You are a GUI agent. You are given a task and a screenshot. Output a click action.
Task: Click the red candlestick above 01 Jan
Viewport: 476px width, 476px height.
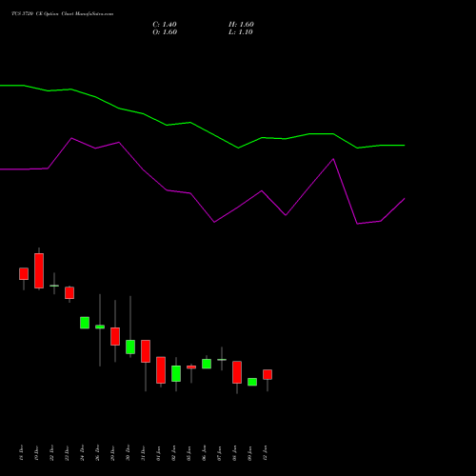tap(161, 370)
